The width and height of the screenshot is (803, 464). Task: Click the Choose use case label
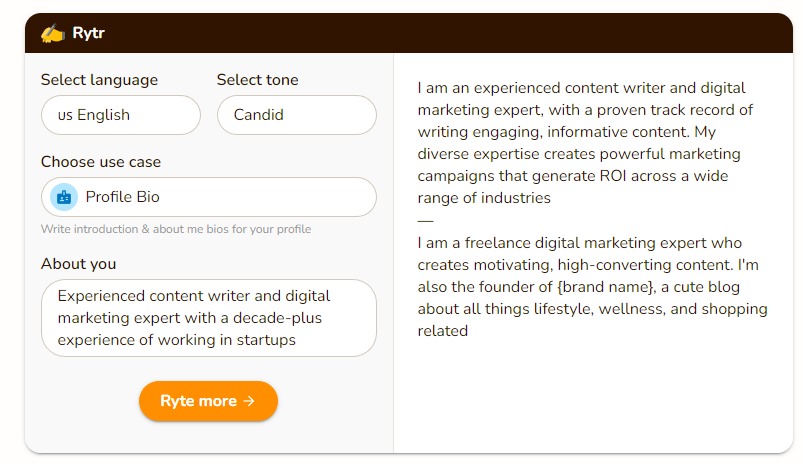click(101, 162)
